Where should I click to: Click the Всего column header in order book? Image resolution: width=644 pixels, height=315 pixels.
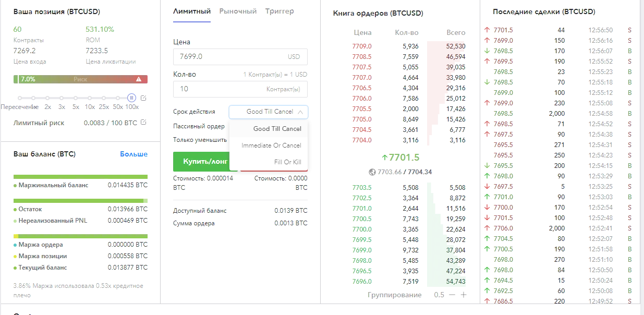456,33
